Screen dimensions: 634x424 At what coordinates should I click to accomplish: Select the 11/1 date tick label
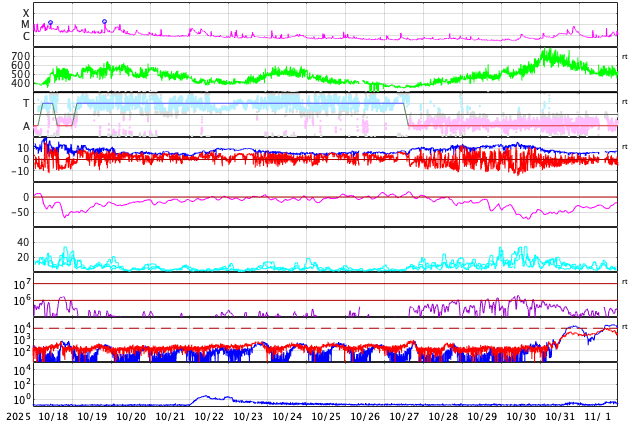click(597, 416)
